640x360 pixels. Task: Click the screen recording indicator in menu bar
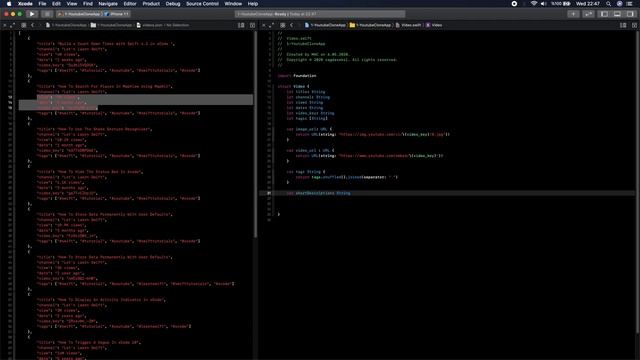pos(514,4)
